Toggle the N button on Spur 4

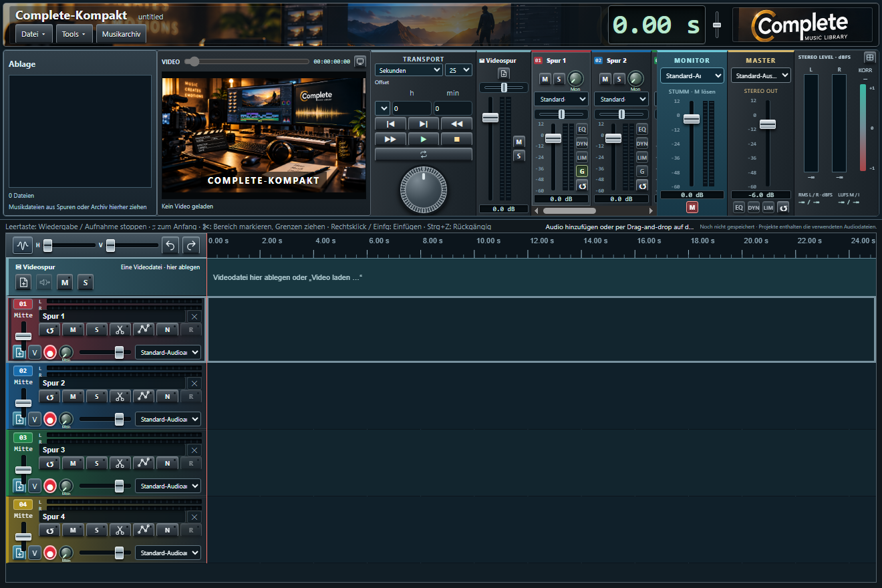pos(167,530)
